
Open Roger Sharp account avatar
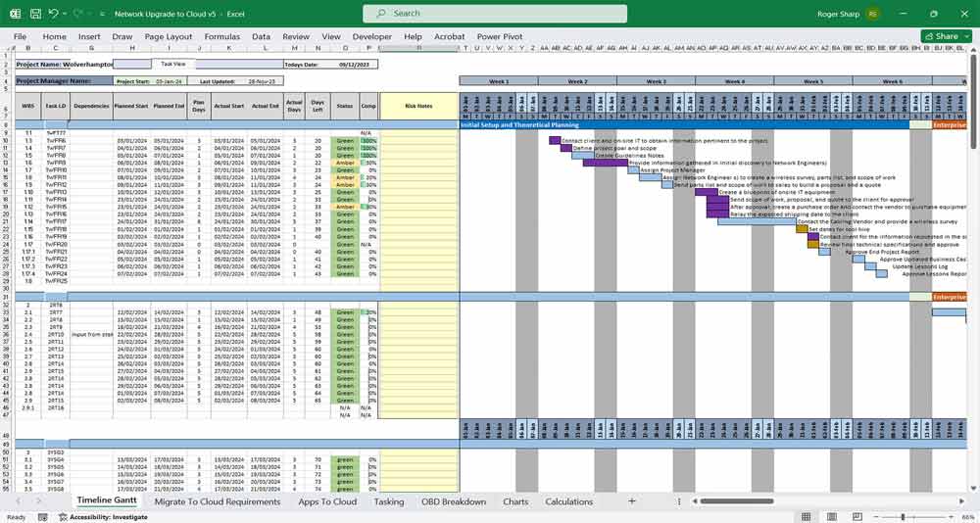[873, 14]
